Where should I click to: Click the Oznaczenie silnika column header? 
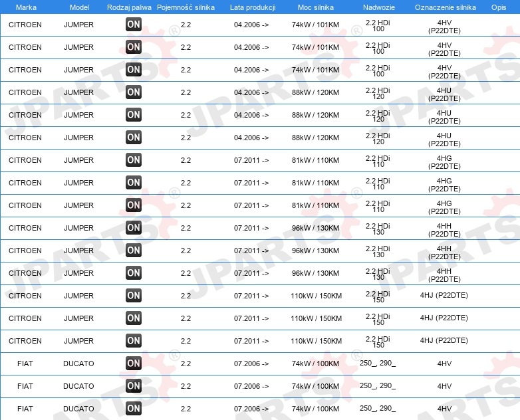tap(446, 7)
